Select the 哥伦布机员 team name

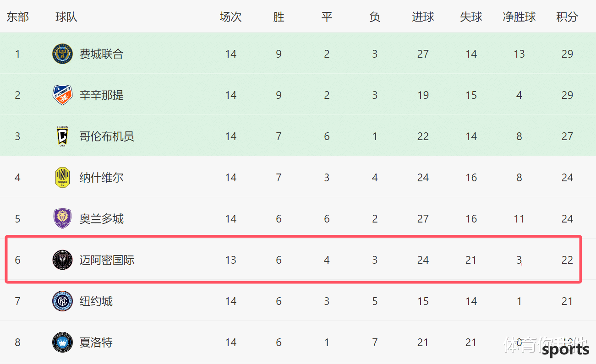(107, 136)
